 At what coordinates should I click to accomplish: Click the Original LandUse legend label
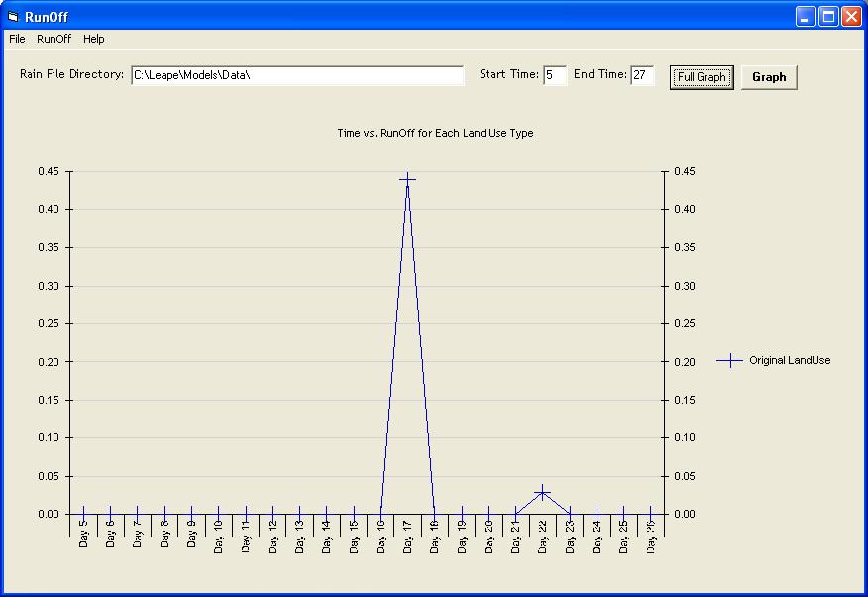click(790, 361)
